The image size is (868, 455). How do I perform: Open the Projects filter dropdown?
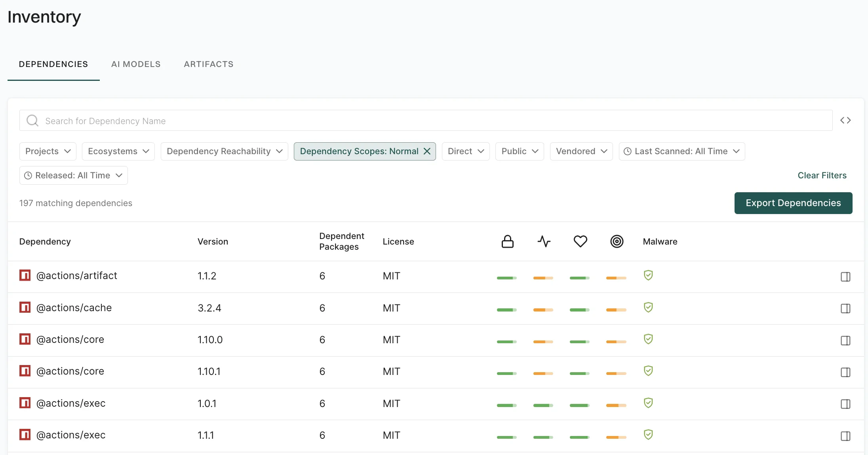point(48,151)
